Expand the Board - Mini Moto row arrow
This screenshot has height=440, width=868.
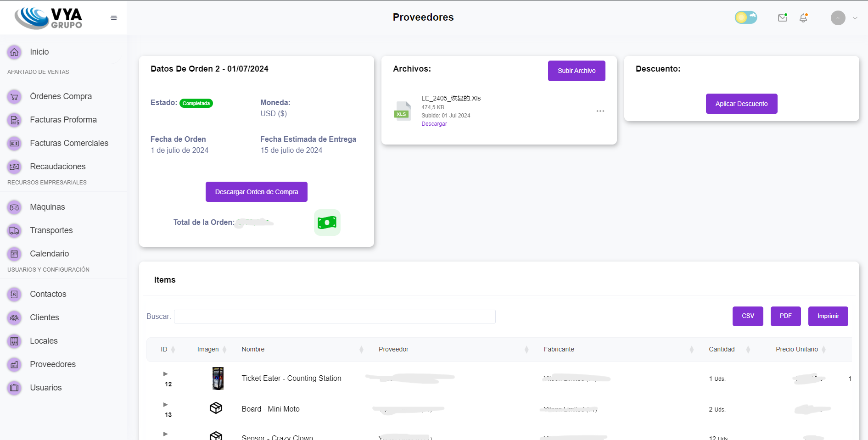click(166, 405)
